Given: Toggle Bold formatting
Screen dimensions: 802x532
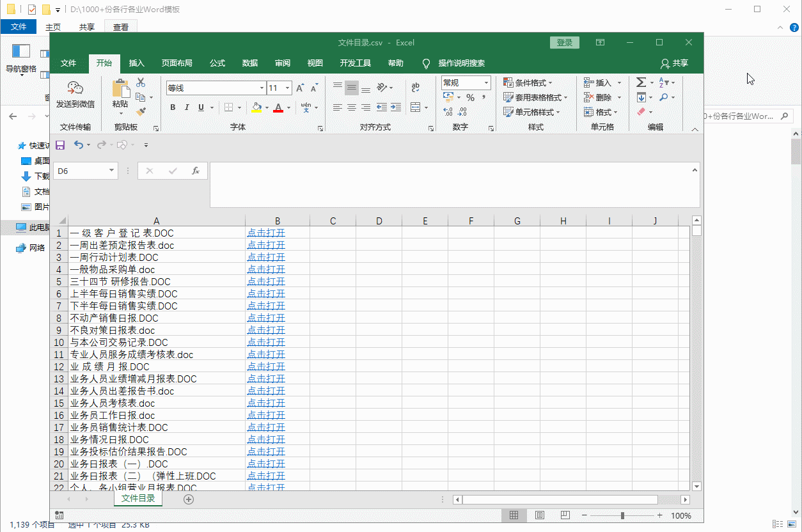Looking at the screenshot, I should pos(173,107).
